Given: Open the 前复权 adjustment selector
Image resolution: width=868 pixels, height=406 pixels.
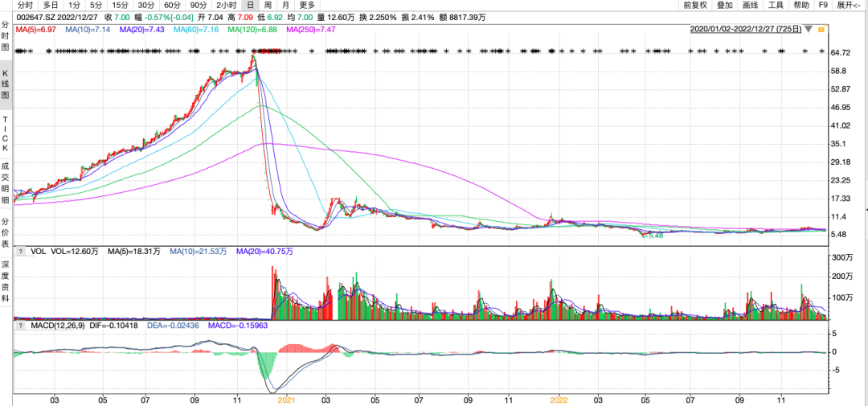Looking at the screenshot, I should click(x=695, y=5).
